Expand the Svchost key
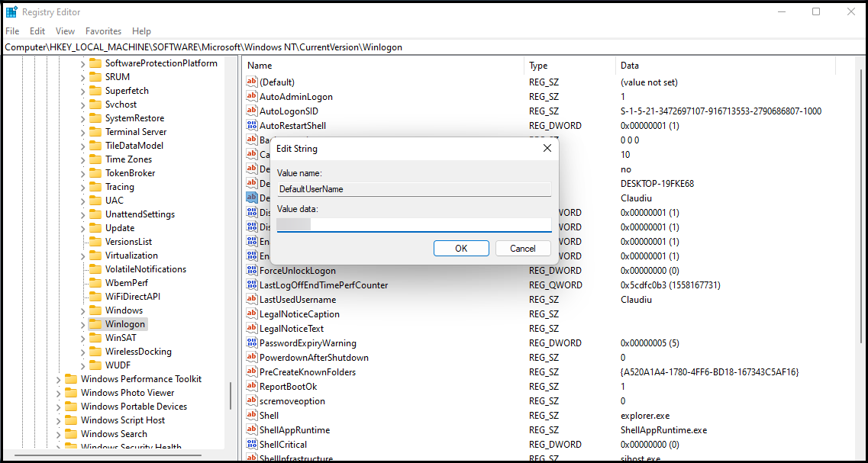Image resolution: width=868 pixels, height=463 pixels. pos(83,104)
